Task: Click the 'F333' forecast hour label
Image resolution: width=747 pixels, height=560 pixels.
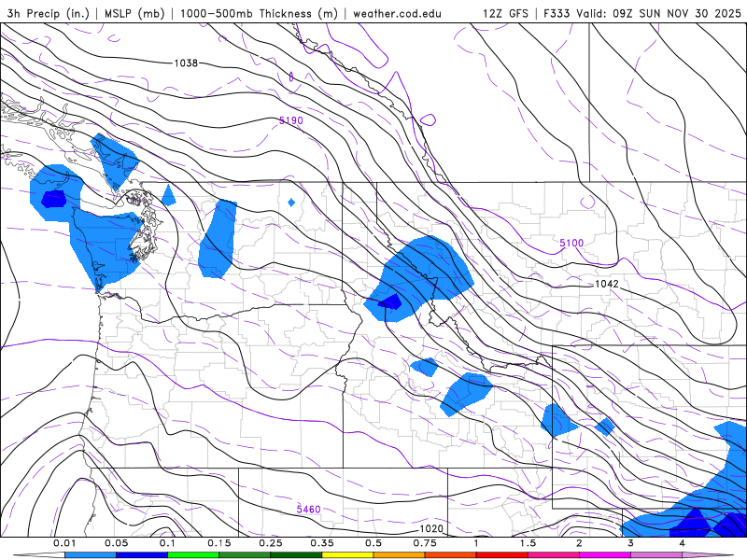Action: click(x=557, y=14)
